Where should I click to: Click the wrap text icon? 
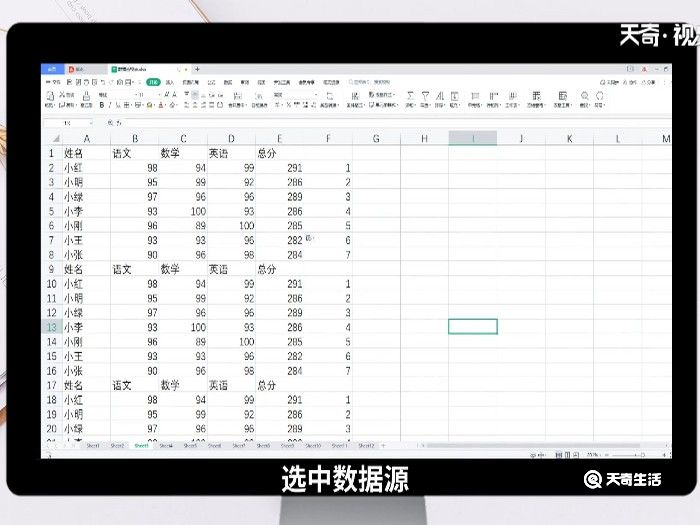258,96
